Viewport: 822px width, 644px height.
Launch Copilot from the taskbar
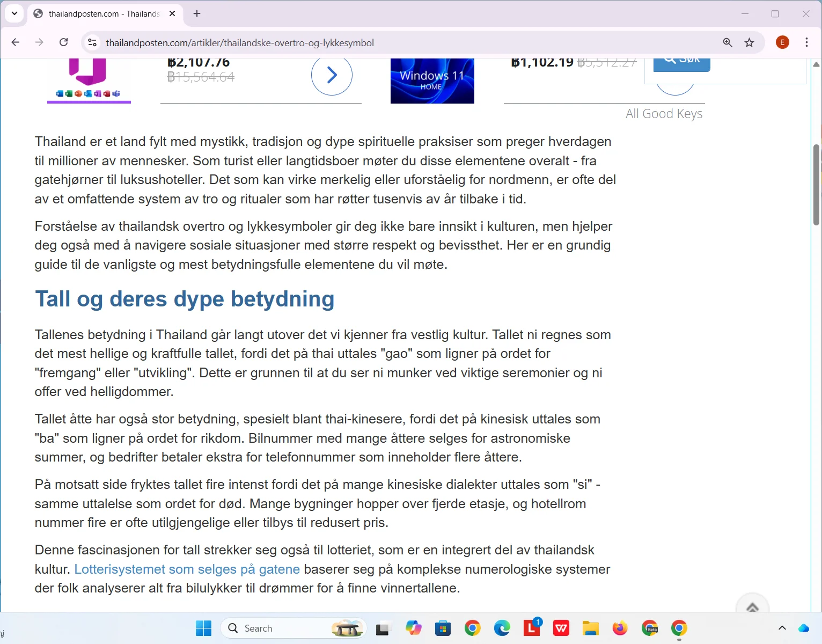pos(413,627)
